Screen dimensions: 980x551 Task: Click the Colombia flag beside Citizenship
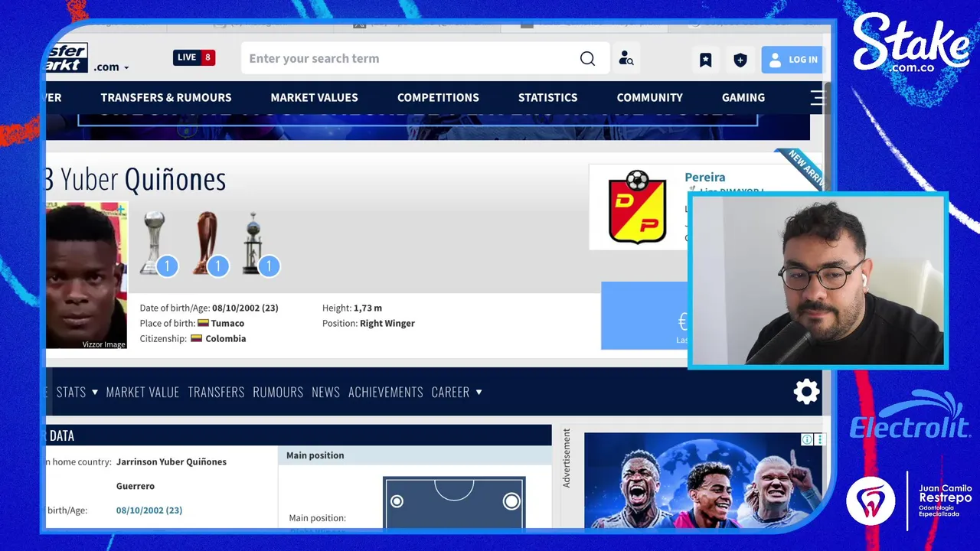[196, 338]
